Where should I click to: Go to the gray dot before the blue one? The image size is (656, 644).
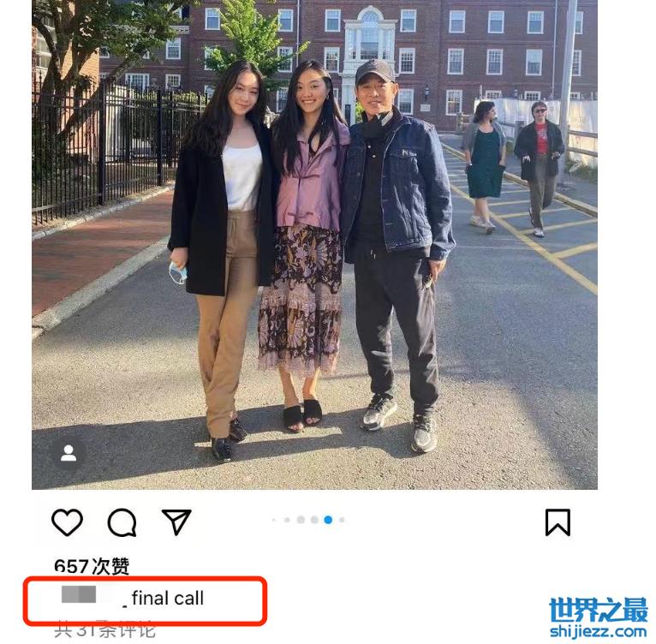[x=314, y=520]
